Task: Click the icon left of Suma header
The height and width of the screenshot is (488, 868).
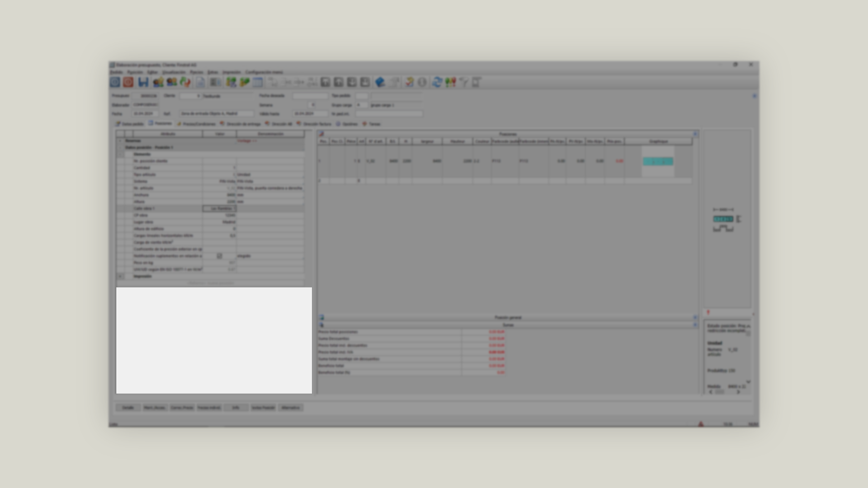Action: coord(321,325)
